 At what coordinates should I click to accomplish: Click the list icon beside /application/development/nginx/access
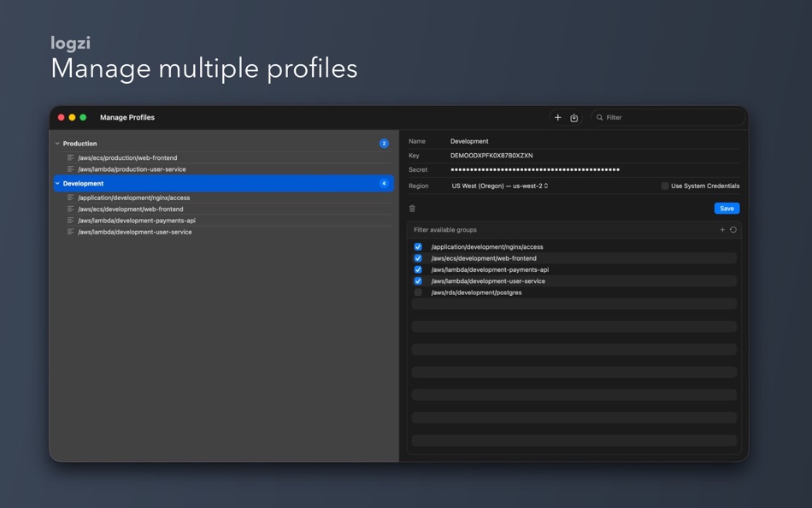(x=69, y=197)
